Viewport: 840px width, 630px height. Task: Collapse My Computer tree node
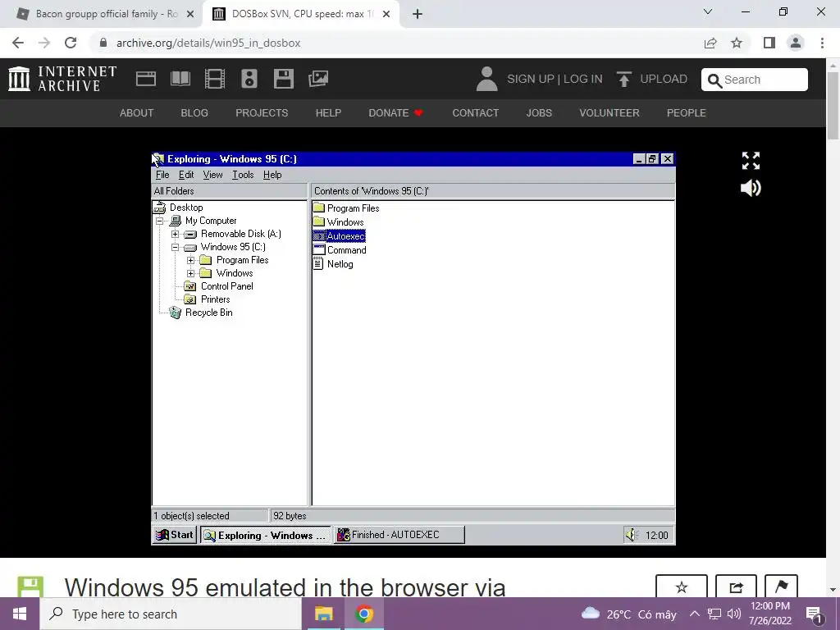click(x=159, y=221)
